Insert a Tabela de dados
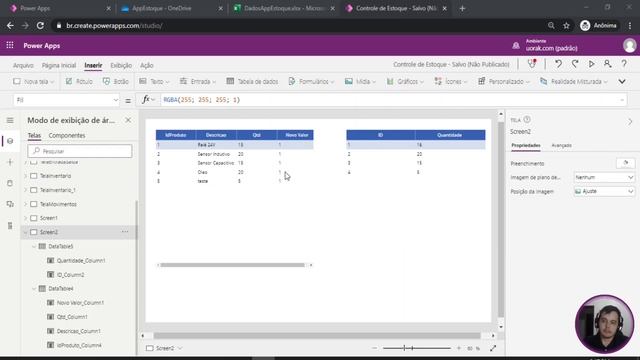640x360 pixels. click(x=252, y=82)
